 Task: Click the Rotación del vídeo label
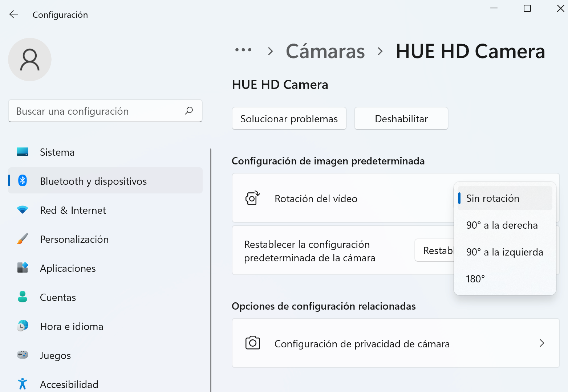tap(316, 199)
